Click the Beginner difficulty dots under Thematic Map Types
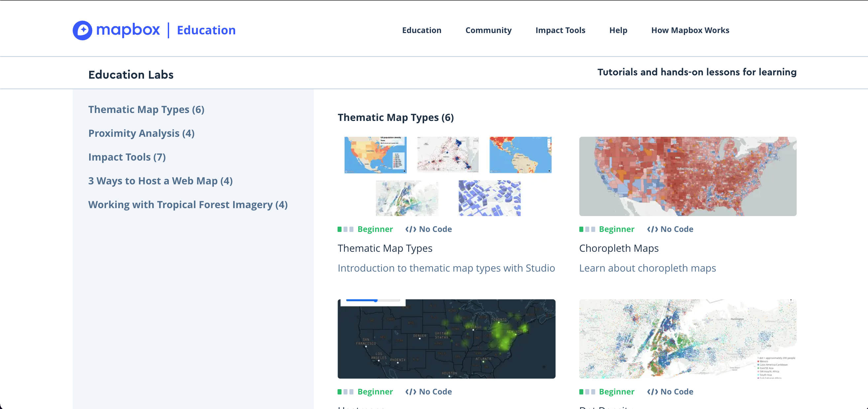 click(x=345, y=229)
